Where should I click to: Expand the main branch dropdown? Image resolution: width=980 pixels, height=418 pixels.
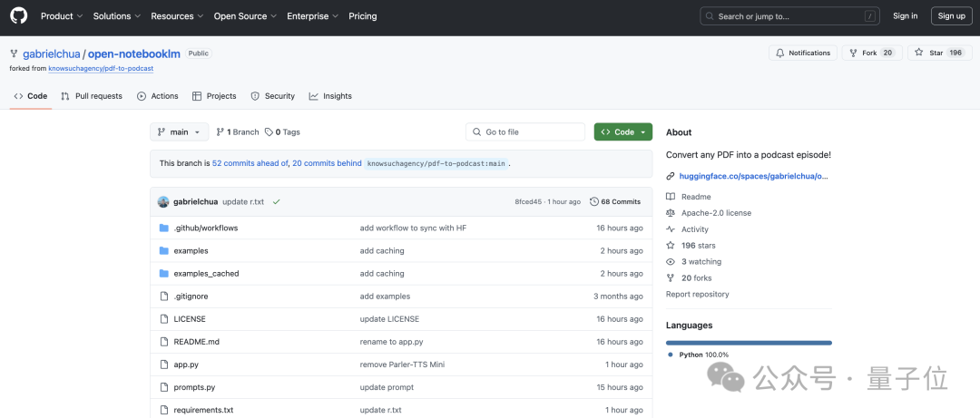[x=179, y=132]
